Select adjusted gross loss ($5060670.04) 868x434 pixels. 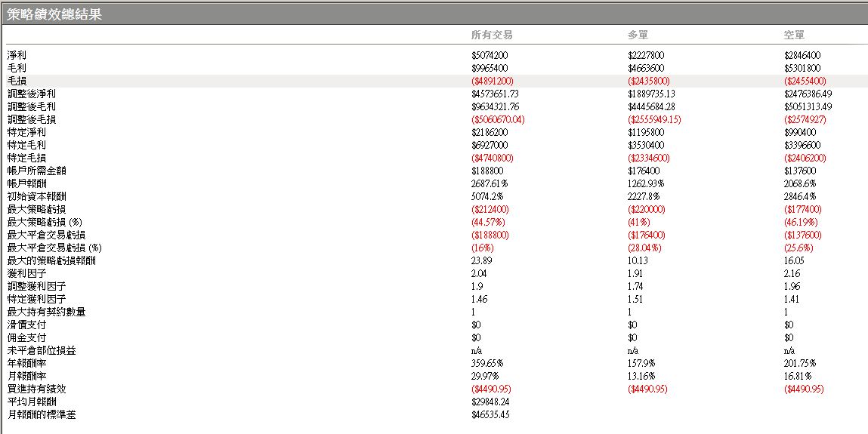[498, 119]
